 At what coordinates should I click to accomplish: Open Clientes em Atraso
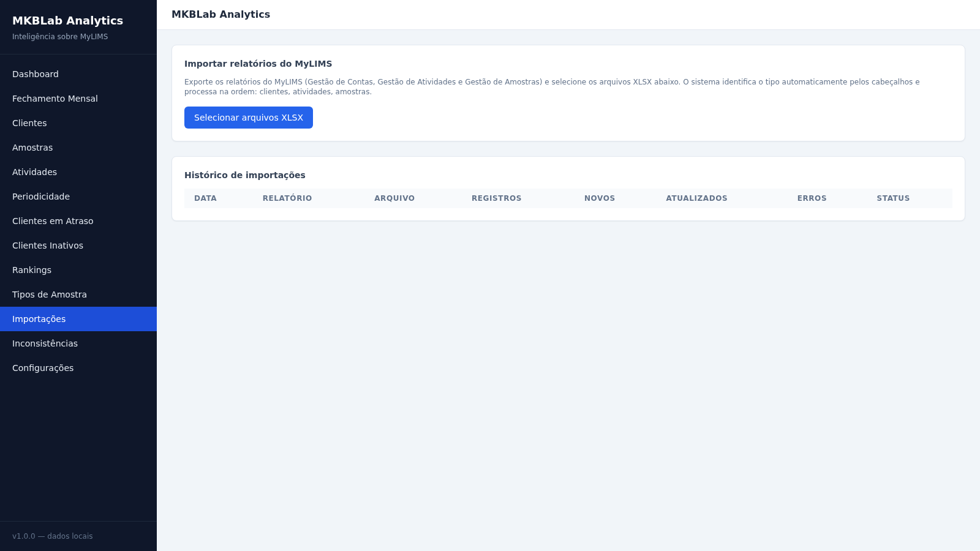(78, 221)
